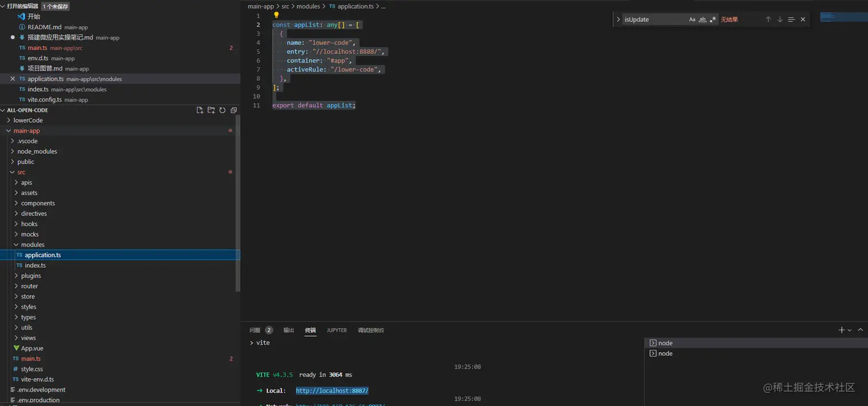The width and height of the screenshot is (868, 406).
Task: Open the JUPYTER panel tab
Action: 337,330
